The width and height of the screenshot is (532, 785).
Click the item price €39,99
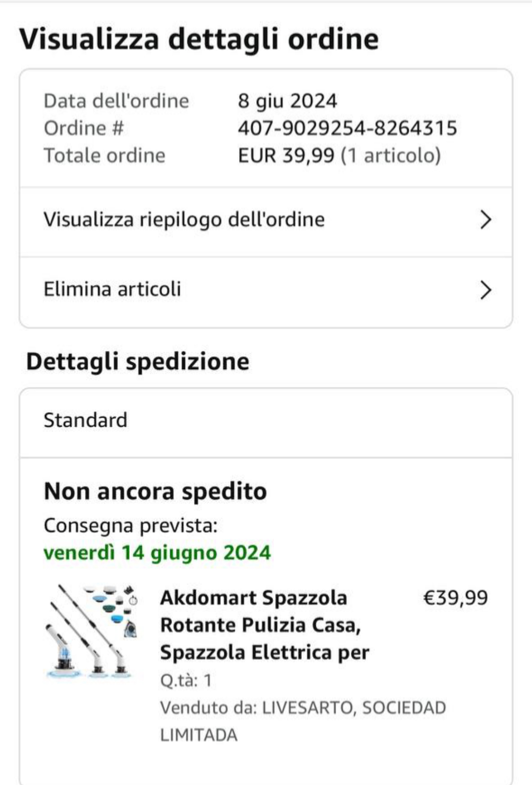coord(455,598)
